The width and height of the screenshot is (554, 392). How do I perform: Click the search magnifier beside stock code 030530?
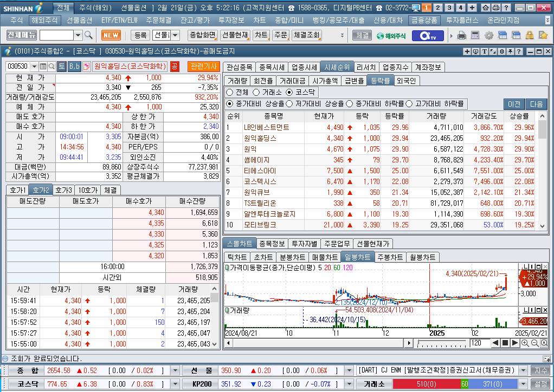pos(51,67)
